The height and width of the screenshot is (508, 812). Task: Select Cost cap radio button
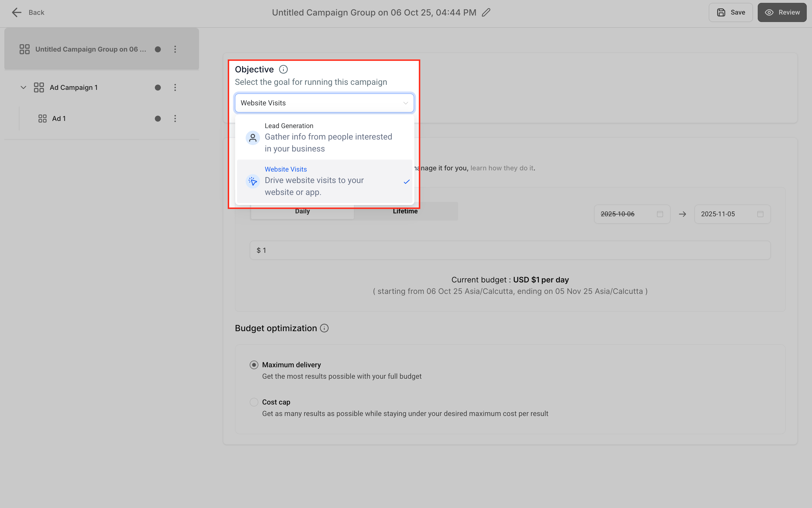click(x=254, y=402)
